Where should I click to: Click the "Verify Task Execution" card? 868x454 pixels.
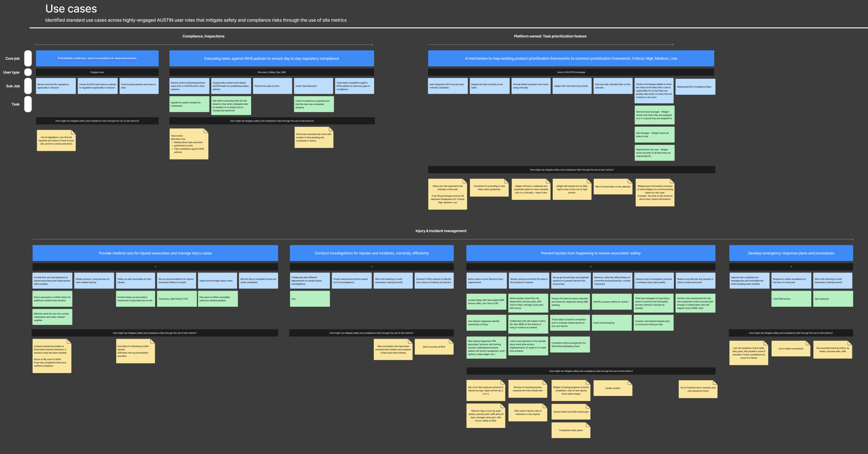coord(313,86)
